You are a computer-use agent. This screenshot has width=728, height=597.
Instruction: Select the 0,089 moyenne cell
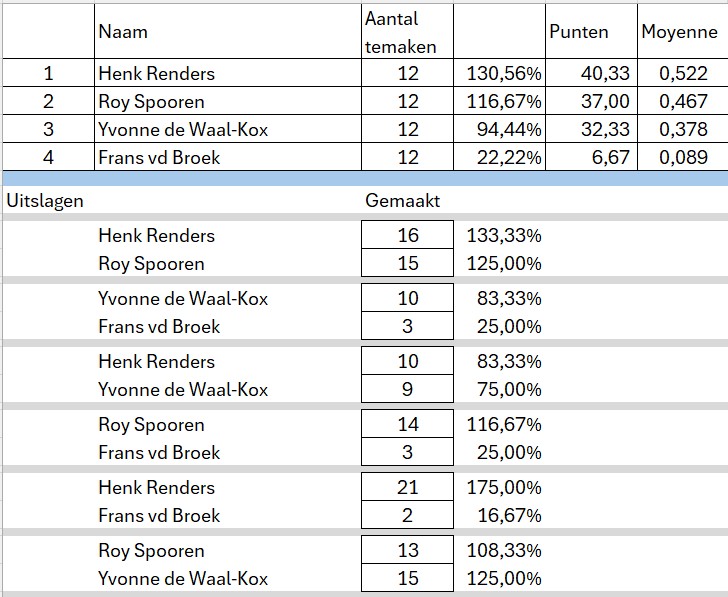click(x=682, y=157)
